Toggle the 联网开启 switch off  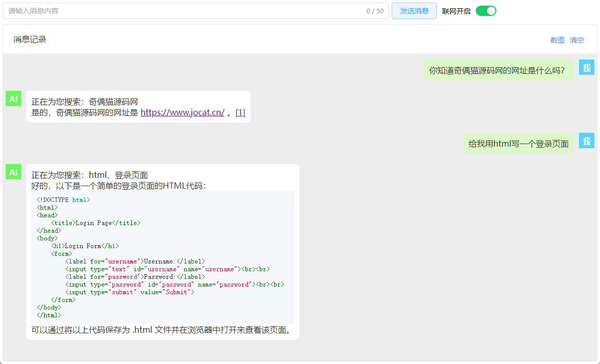pos(486,11)
